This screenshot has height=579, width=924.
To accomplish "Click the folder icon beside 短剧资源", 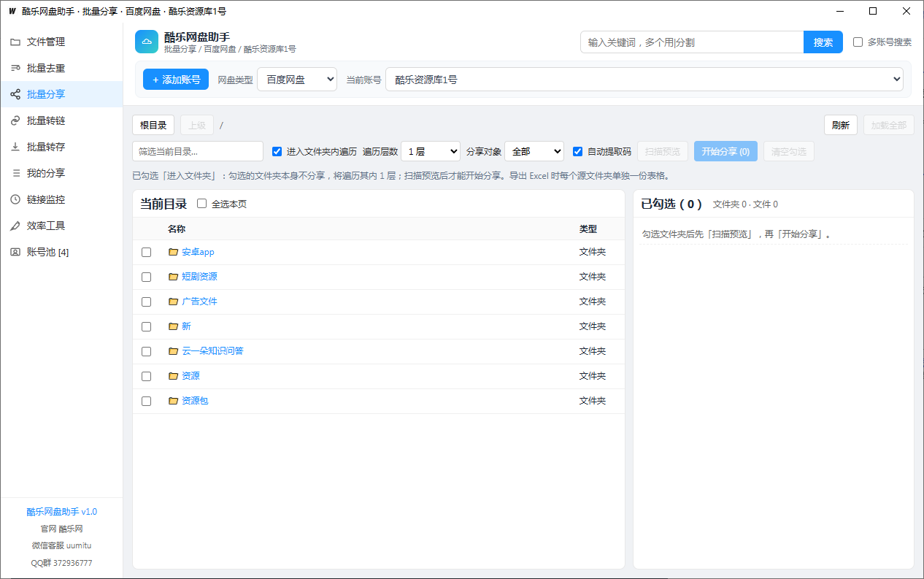I will click(x=173, y=277).
